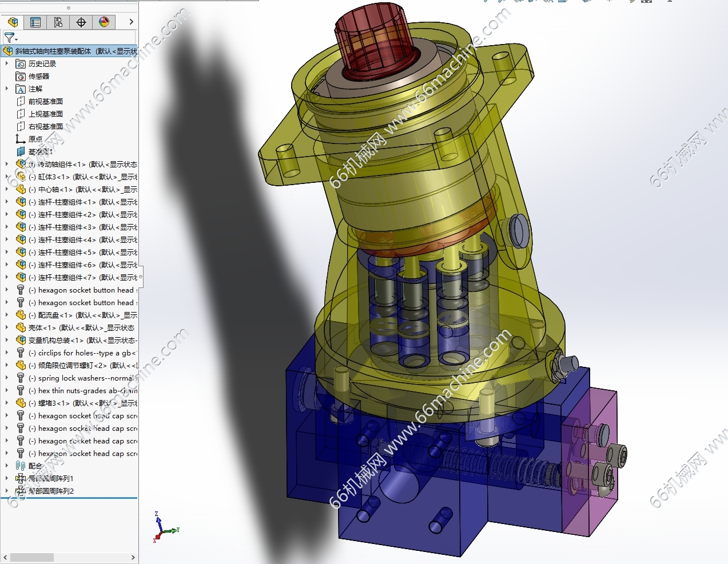Viewport: 728px width, 564px height.
Task: Click the 配流盘<1> part icon
Action: coord(21,315)
